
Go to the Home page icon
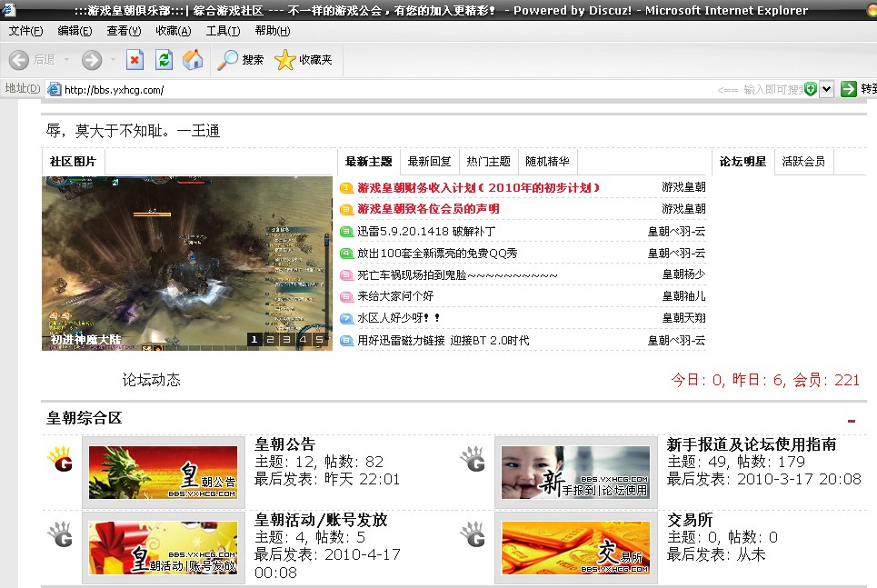tap(193, 59)
